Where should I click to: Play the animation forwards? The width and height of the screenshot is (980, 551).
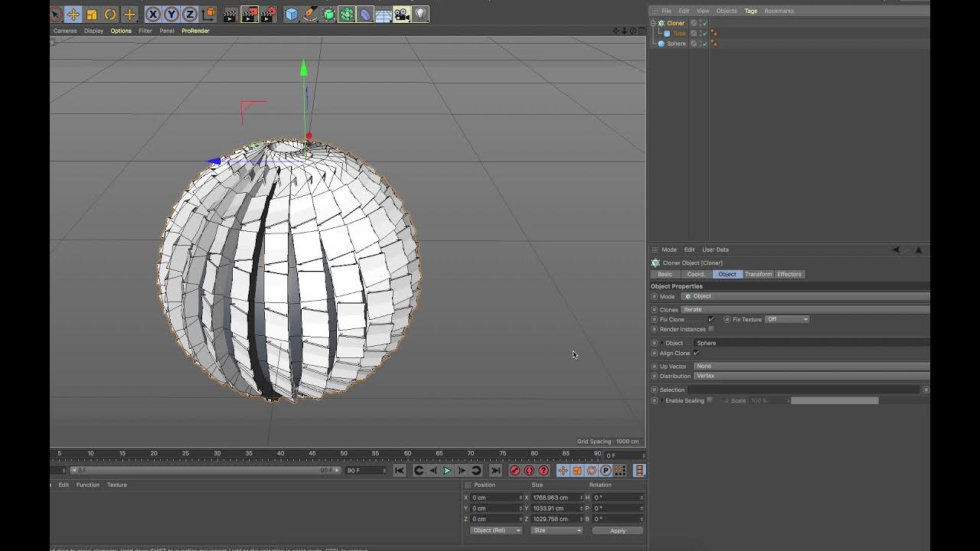[447, 471]
